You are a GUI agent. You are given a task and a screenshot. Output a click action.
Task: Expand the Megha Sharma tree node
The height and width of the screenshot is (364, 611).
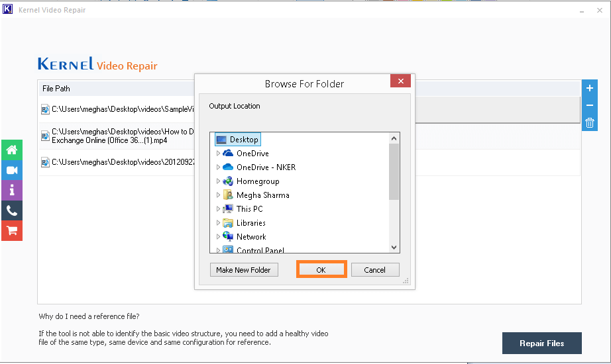click(218, 195)
